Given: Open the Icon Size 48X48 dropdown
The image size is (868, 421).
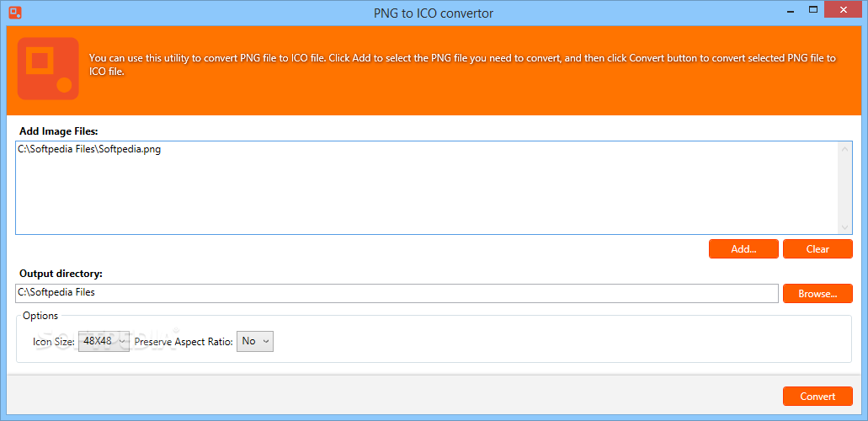Looking at the screenshot, I should click(x=104, y=341).
